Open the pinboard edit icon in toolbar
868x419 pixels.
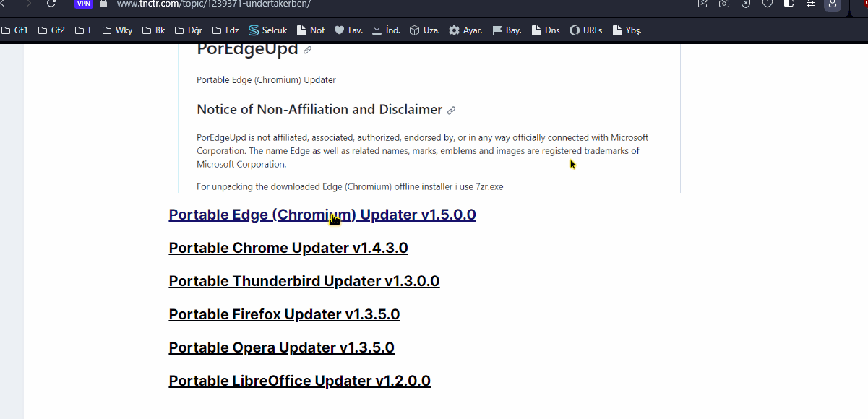click(x=702, y=4)
